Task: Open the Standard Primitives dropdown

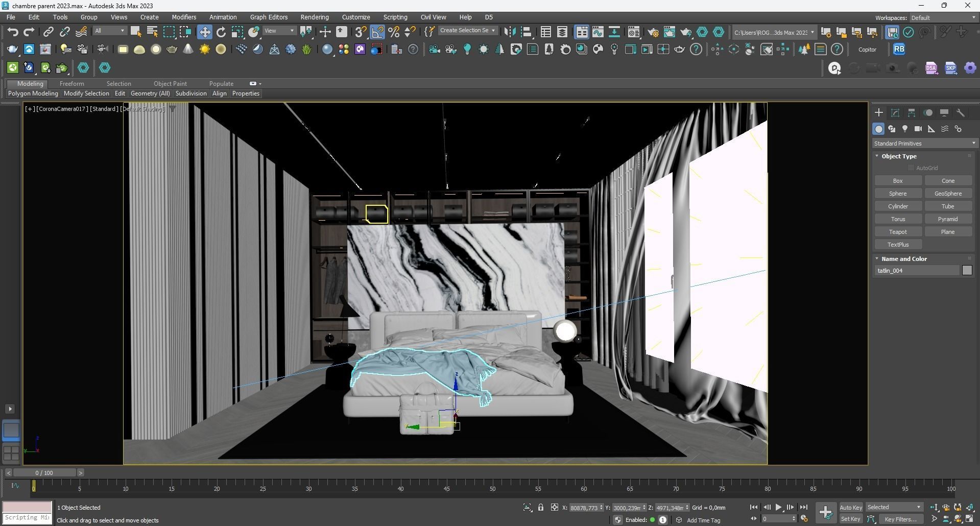Action: coord(924,144)
